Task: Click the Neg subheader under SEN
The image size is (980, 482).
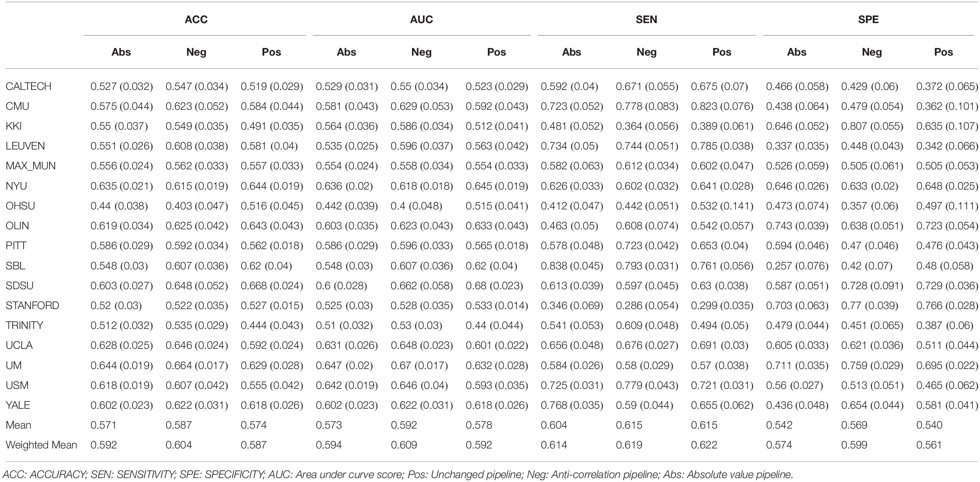Action: click(646, 52)
